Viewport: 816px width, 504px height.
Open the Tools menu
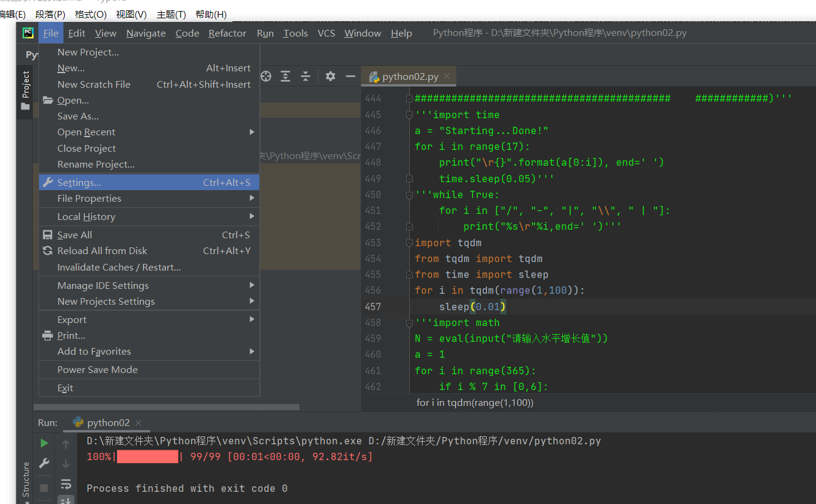pyautogui.click(x=295, y=33)
